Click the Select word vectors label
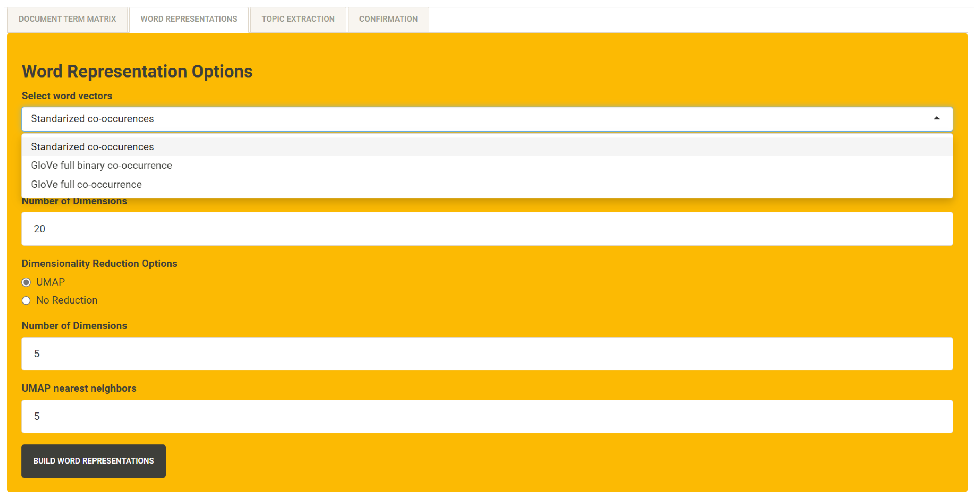The image size is (980, 500). [x=67, y=96]
